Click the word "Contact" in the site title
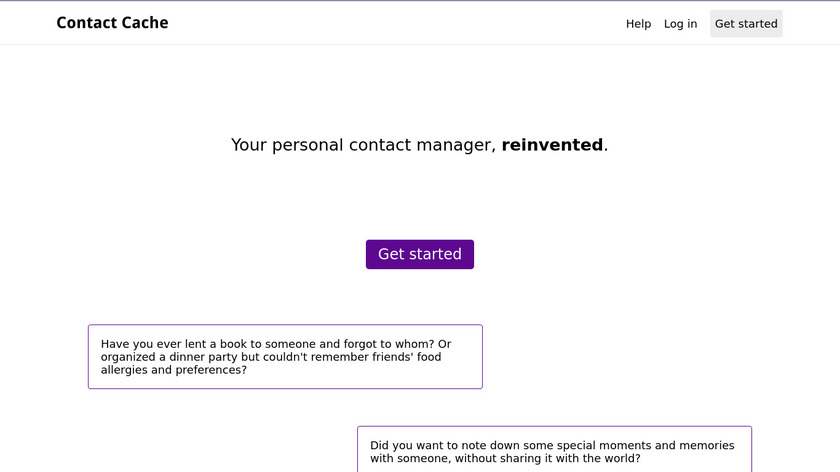Image resolution: width=840 pixels, height=472 pixels. click(x=87, y=23)
